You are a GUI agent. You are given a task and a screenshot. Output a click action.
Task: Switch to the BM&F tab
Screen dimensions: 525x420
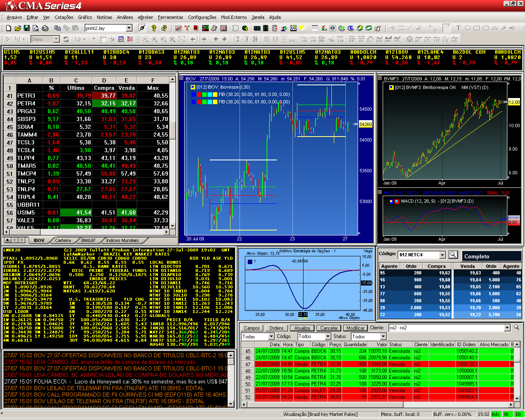click(88, 240)
